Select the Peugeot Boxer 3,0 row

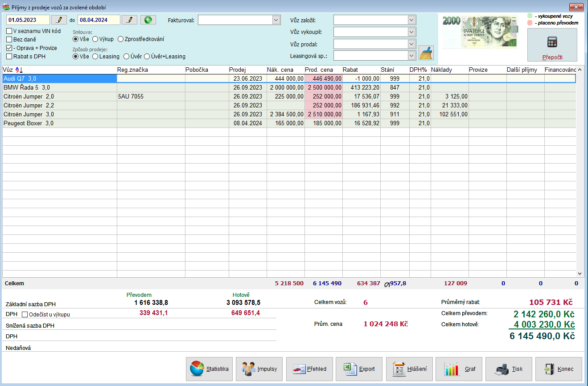point(58,123)
